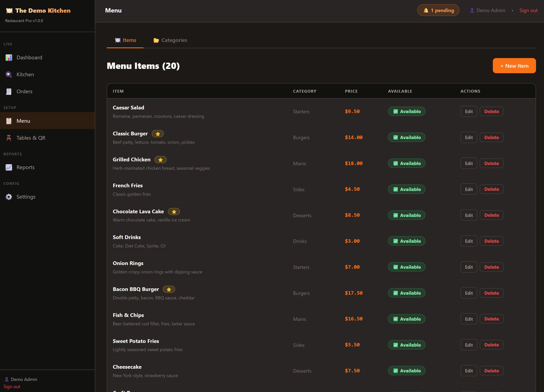Viewport: 544px width, 392px height.
Task: Click the star badge on Grilled Chicken
Action: pyautogui.click(x=161, y=160)
